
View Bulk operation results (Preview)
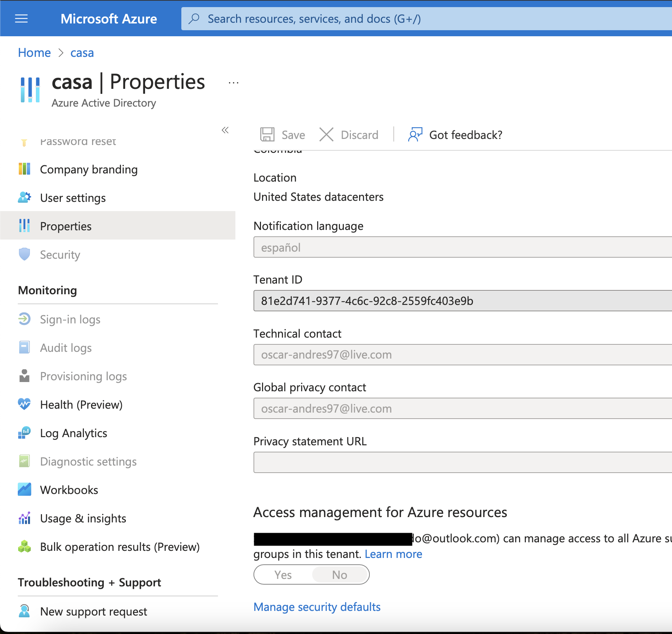120,547
